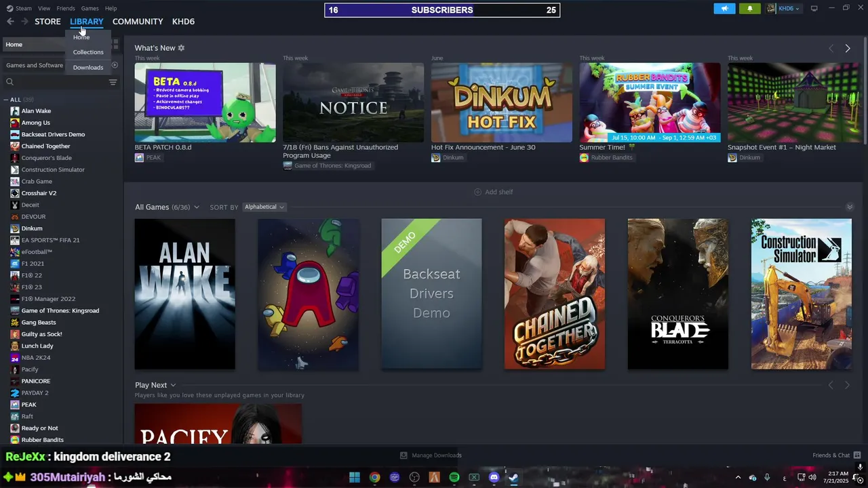The width and height of the screenshot is (868, 488).
Task: Show hidden system tray icons
Action: [x=738, y=477]
